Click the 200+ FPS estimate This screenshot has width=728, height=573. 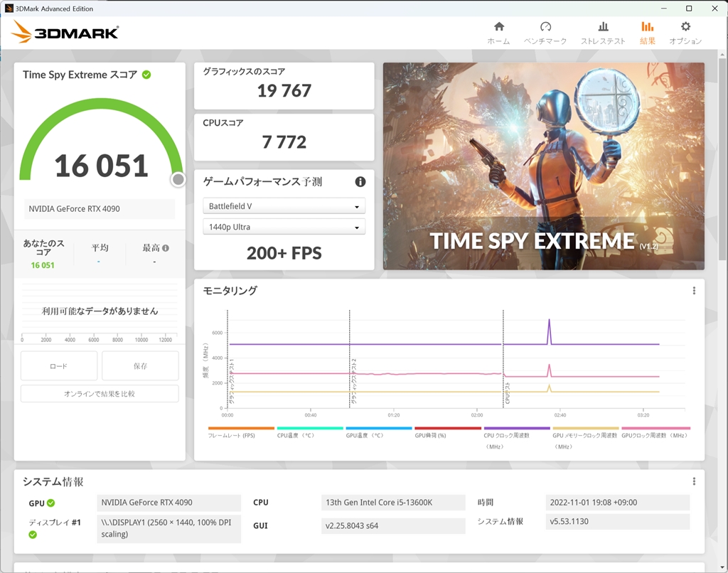(284, 254)
